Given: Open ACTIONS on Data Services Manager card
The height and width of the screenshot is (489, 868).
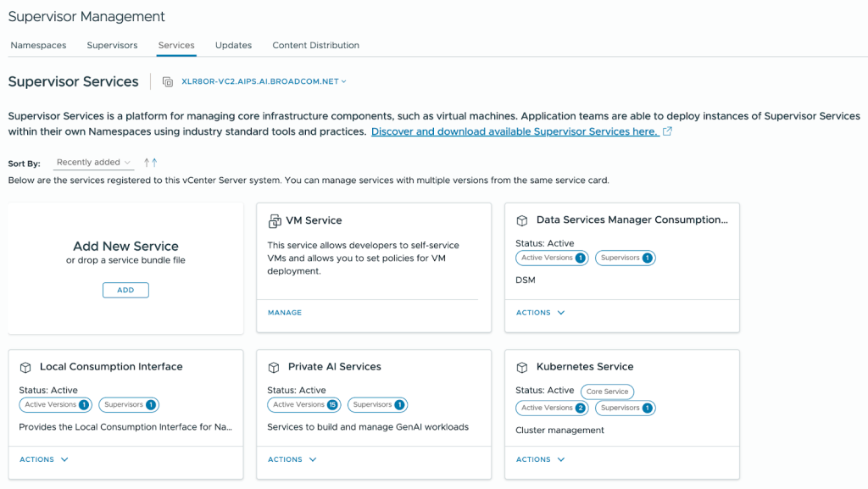Looking at the screenshot, I should 540,313.
